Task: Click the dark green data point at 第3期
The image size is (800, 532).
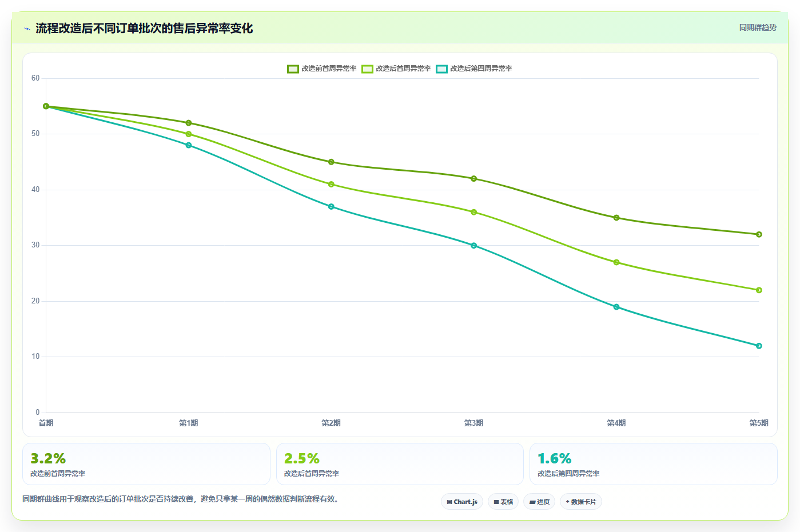Action: (474, 179)
